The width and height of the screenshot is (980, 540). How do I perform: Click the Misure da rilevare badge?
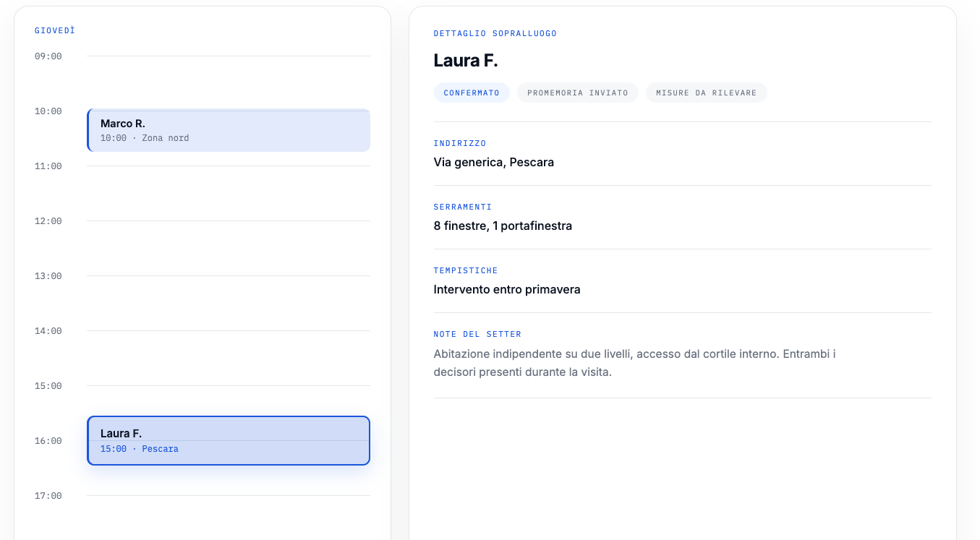[707, 93]
